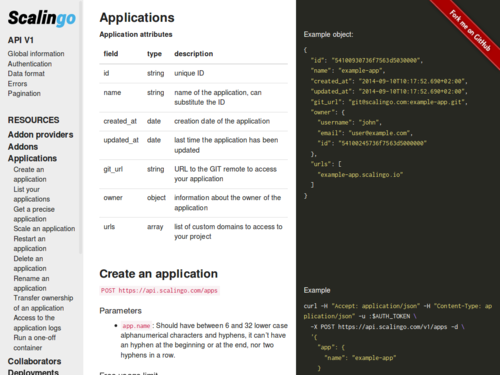Viewport: 500px width, 375px height.
Task: Open Restart an application link
Action: 30,244
